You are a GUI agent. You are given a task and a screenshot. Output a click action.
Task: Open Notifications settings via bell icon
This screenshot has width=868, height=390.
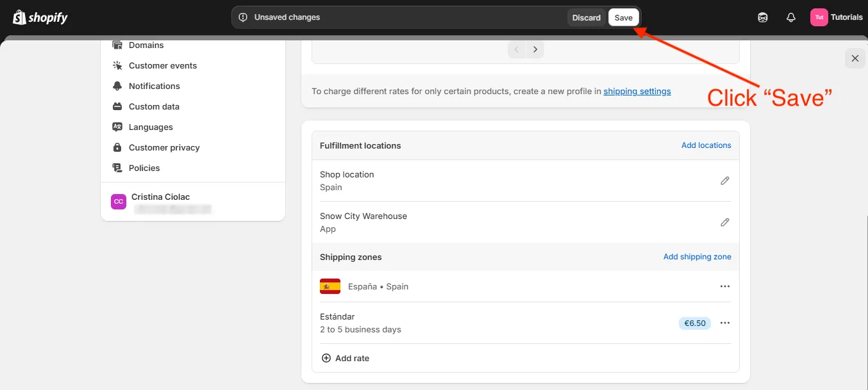tap(117, 86)
